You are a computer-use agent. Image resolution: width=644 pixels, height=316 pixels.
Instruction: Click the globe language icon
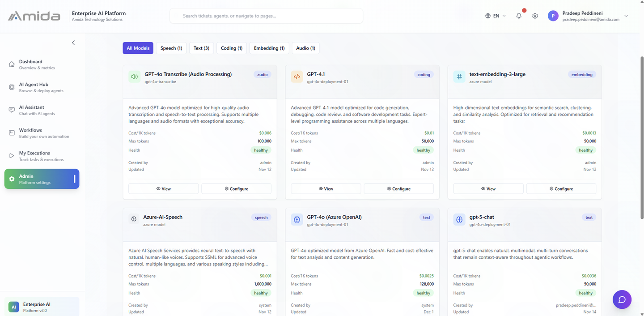coord(488,16)
